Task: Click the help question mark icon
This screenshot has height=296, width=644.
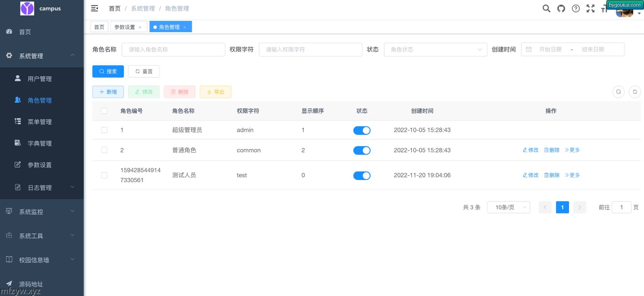Action: click(576, 9)
